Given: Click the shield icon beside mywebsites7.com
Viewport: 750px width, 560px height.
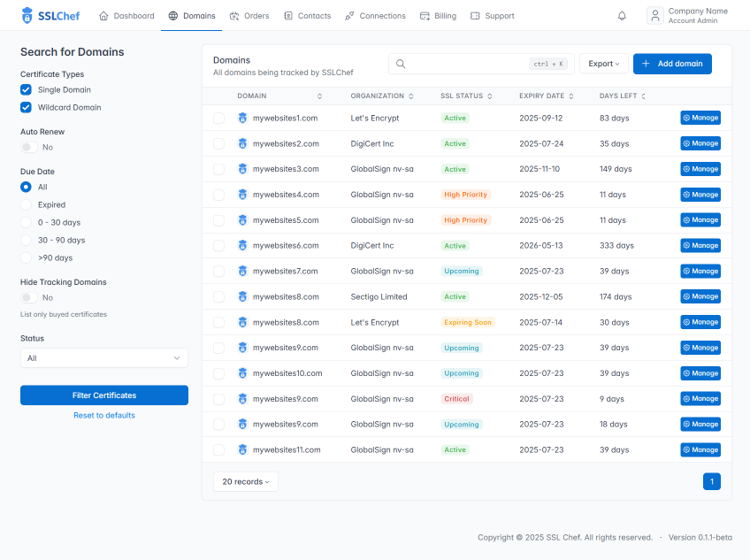Looking at the screenshot, I should pos(242,271).
